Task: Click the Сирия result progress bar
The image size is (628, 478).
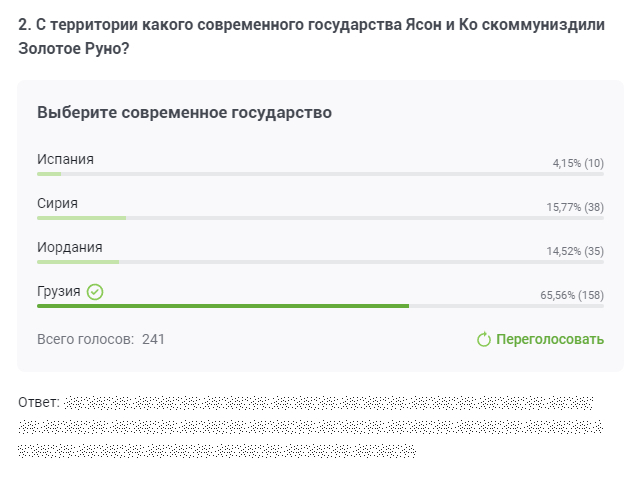Action: (x=320, y=218)
